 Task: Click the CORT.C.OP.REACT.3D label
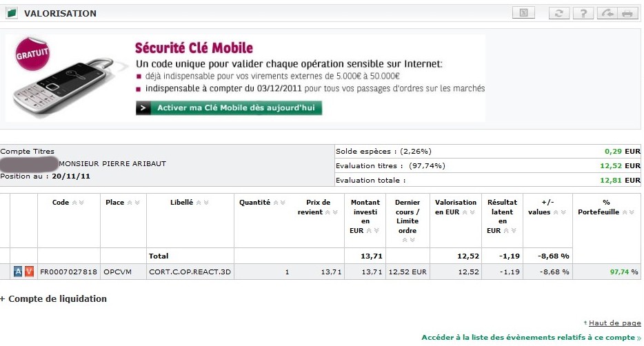pos(190,272)
